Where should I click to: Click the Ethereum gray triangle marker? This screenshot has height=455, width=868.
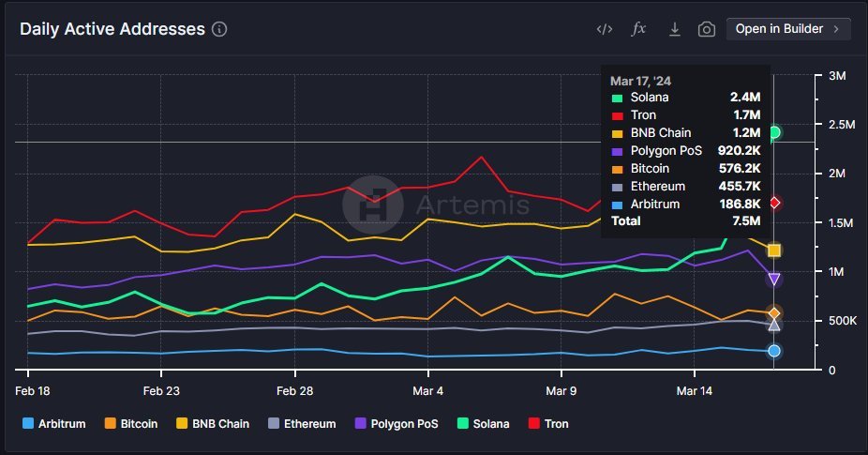(x=774, y=325)
